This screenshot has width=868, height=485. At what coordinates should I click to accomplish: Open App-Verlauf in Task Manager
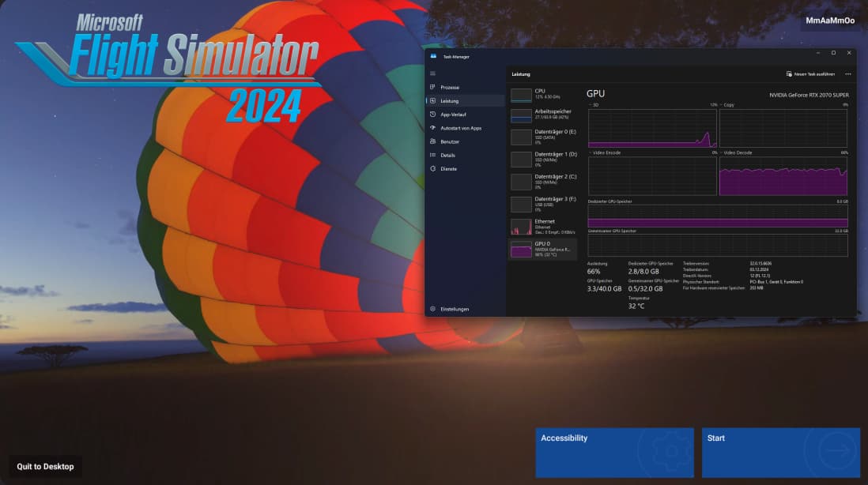[465, 115]
